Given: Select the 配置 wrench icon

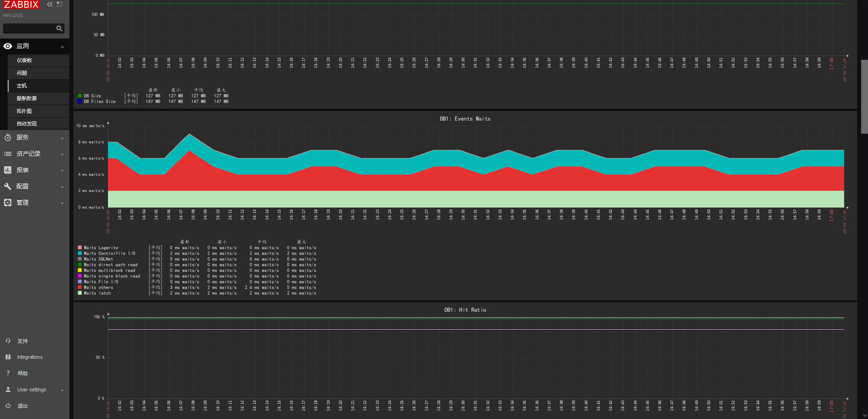Looking at the screenshot, I should click(x=7, y=186).
